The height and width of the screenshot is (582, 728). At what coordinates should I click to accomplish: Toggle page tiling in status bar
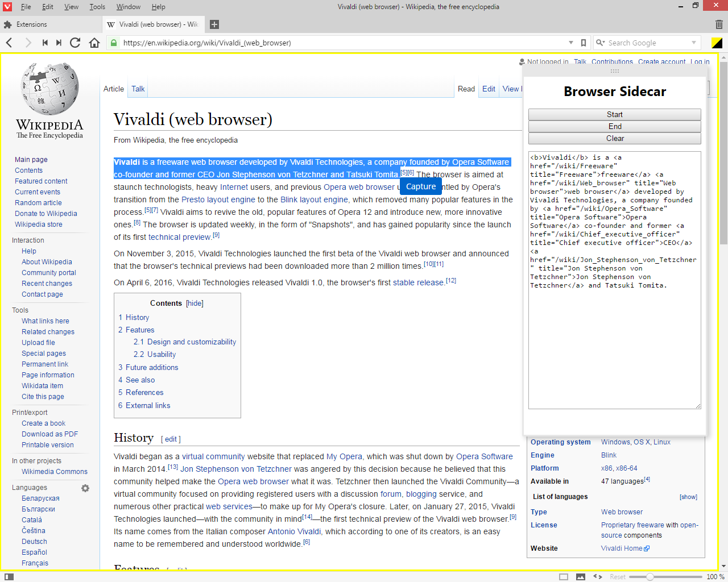pyautogui.click(x=564, y=576)
